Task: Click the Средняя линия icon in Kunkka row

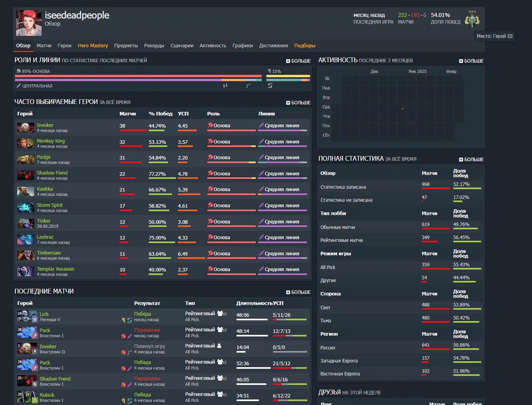Action: click(261, 189)
